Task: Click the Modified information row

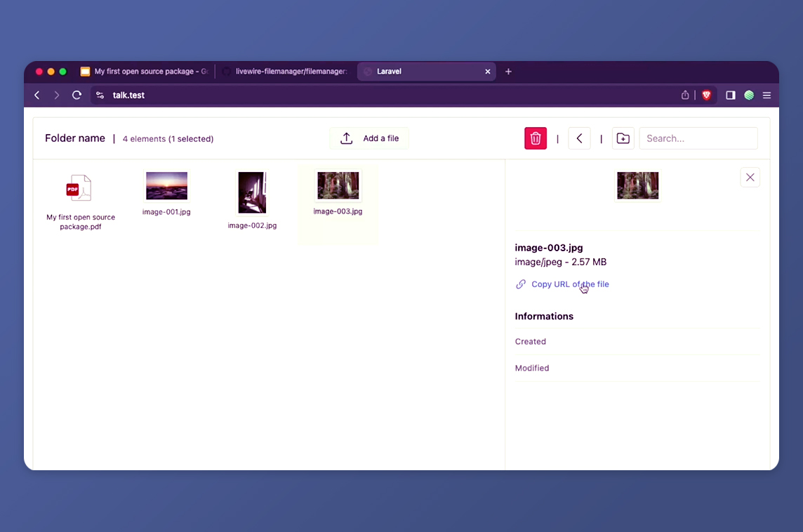Action: tap(637, 368)
